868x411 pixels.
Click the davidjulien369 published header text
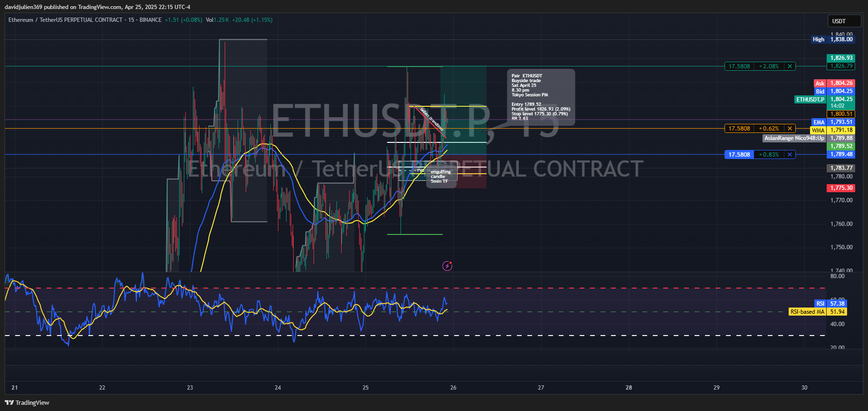[x=97, y=7]
